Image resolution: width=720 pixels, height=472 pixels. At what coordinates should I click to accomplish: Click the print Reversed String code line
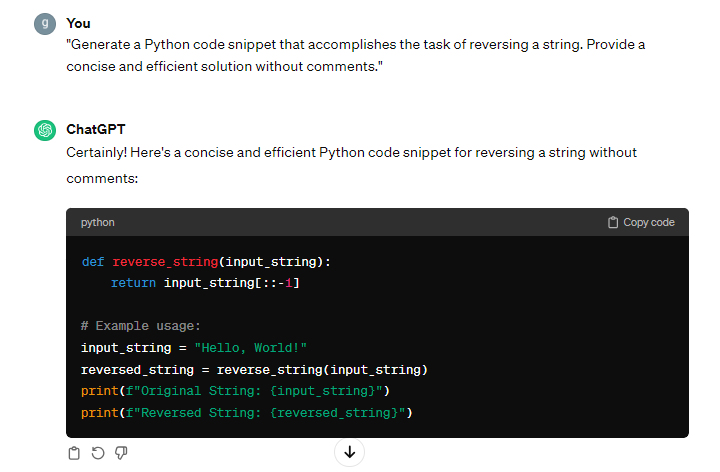click(247, 413)
